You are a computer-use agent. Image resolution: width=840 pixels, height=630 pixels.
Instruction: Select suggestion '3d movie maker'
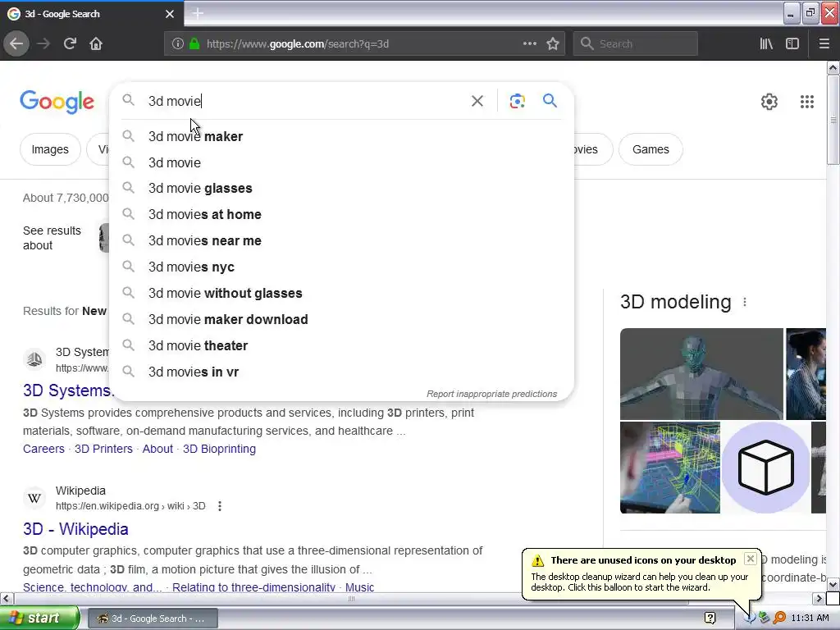coord(341,136)
